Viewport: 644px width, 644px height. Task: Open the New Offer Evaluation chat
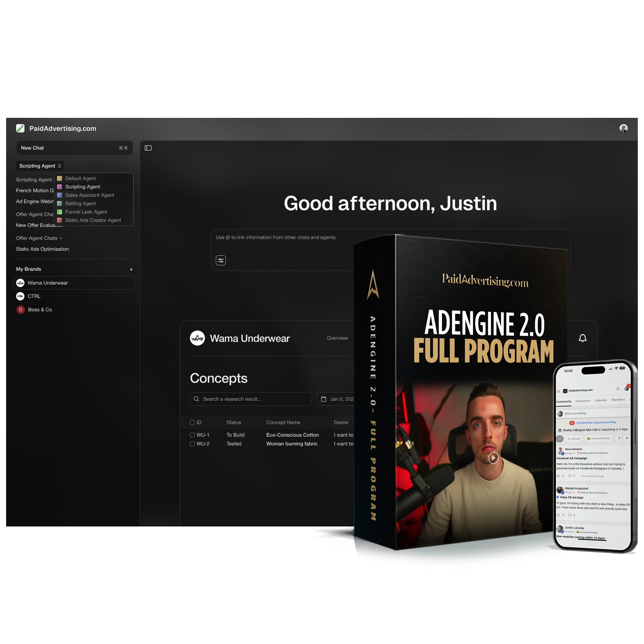(39, 225)
